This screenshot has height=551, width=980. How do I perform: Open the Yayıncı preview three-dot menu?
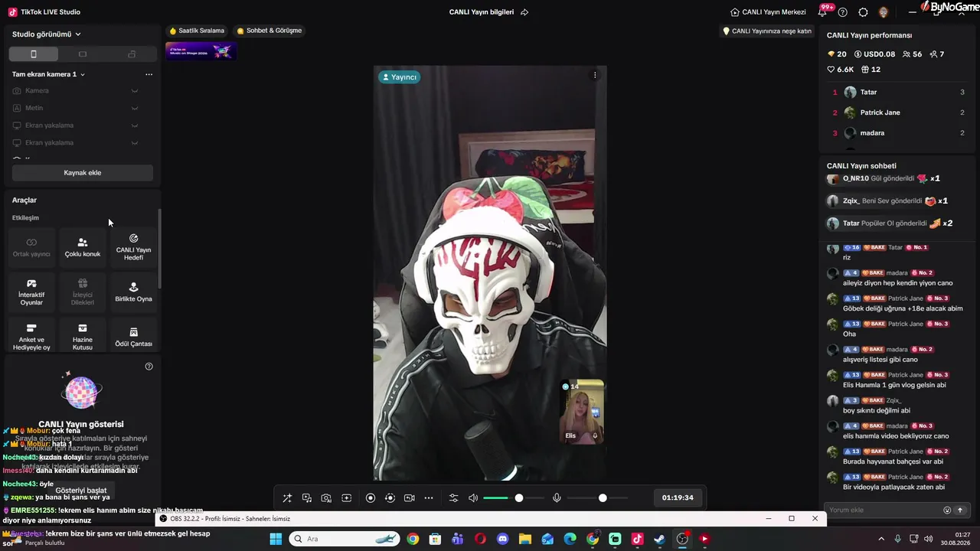(x=594, y=75)
